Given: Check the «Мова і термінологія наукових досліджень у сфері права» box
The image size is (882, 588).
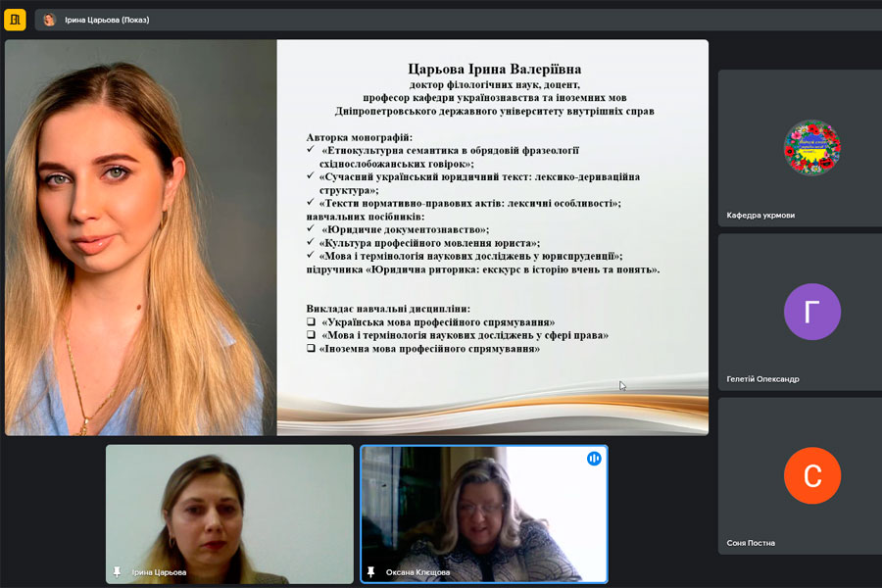Looking at the screenshot, I should click(x=311, y=335).
